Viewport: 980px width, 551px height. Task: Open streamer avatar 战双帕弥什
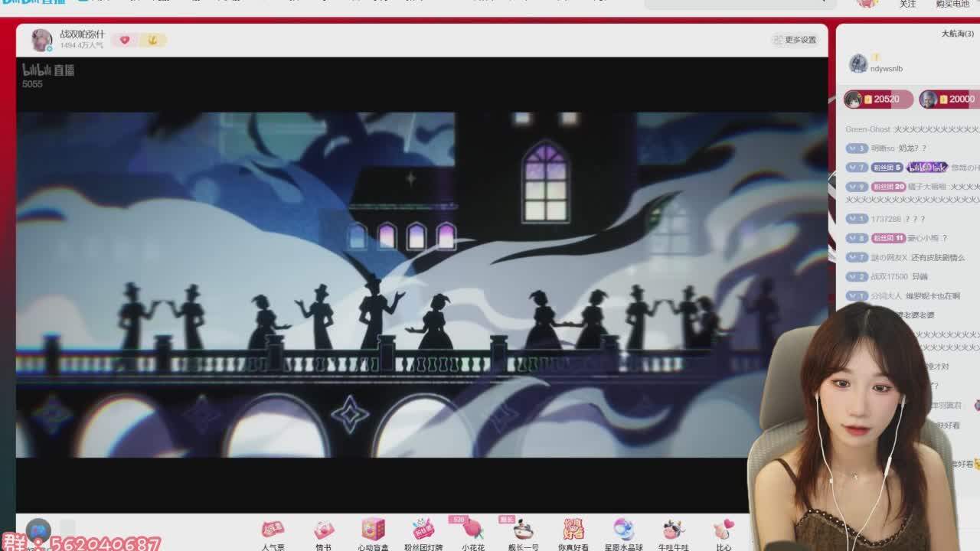(41, 40)
